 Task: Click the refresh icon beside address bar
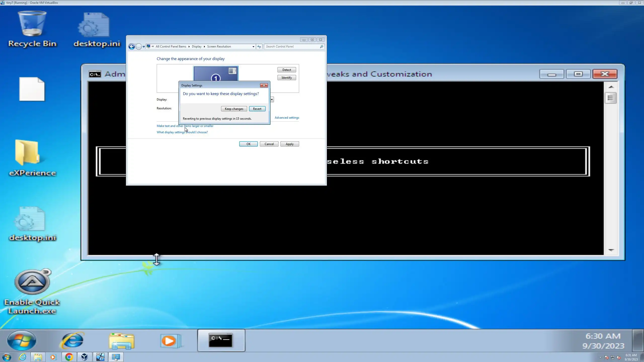click(259, 47)
